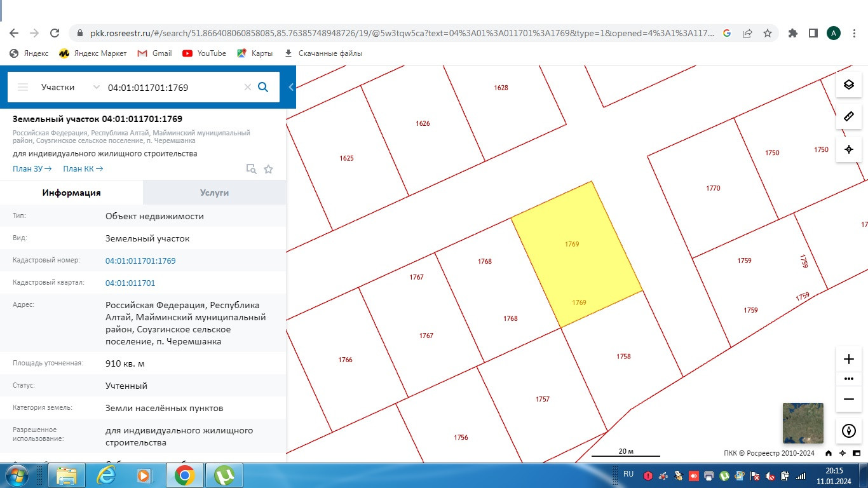
Task: Click the find-on-map icon beside the favorite star
Action: tap(252, 169)
